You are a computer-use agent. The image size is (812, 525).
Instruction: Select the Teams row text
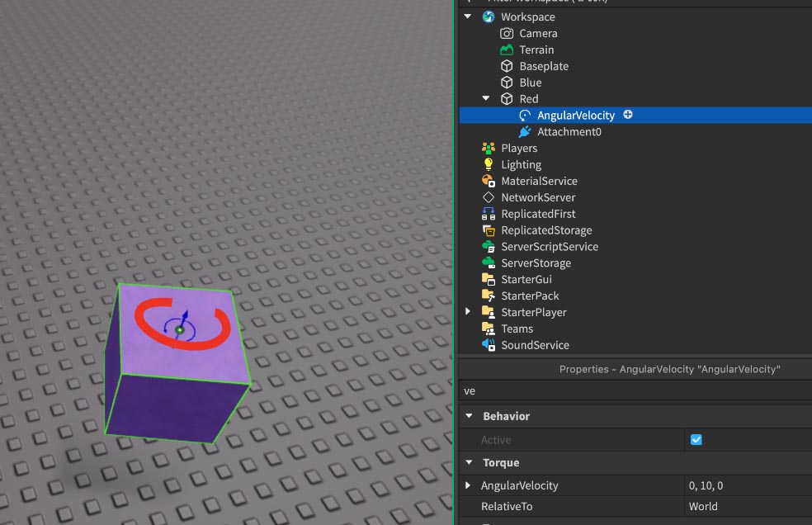pos(517,329)
